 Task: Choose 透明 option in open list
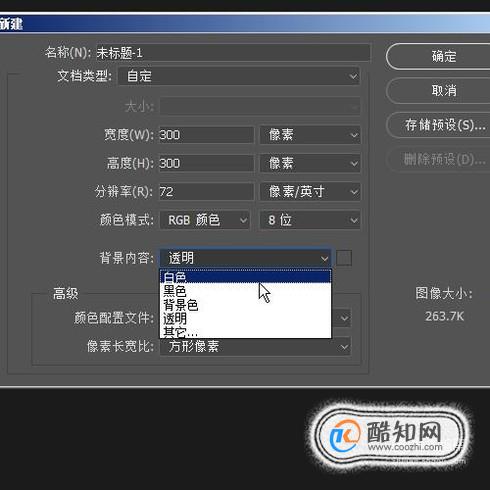(246, 319)
